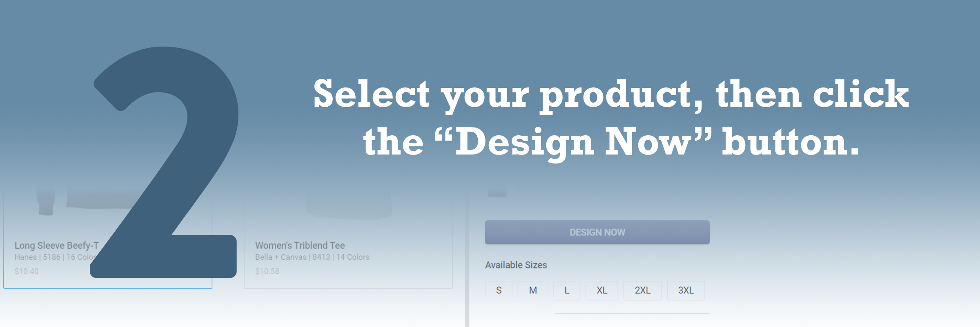980x327 pixels.
Task: Click the Hanes 5186 details line
Action: coord(53,257)
